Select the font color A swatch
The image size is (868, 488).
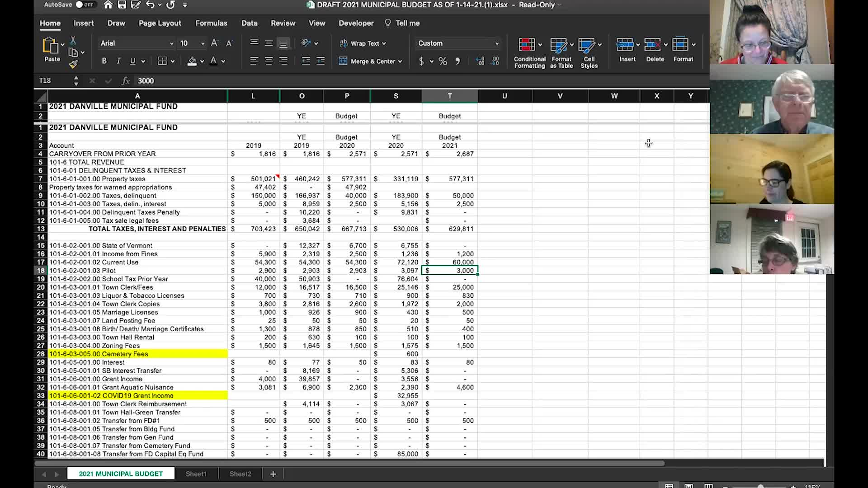(213, 61)
